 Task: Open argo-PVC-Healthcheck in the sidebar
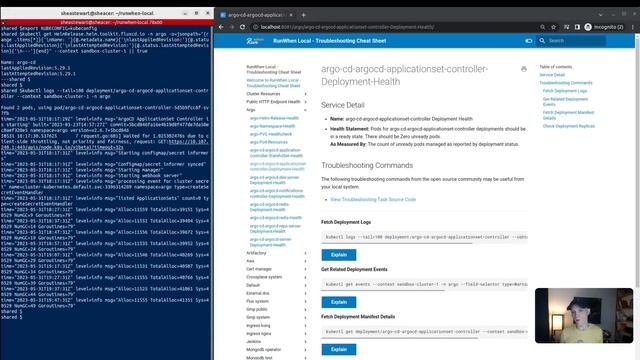pyautogui.click(x=271, y=134)
